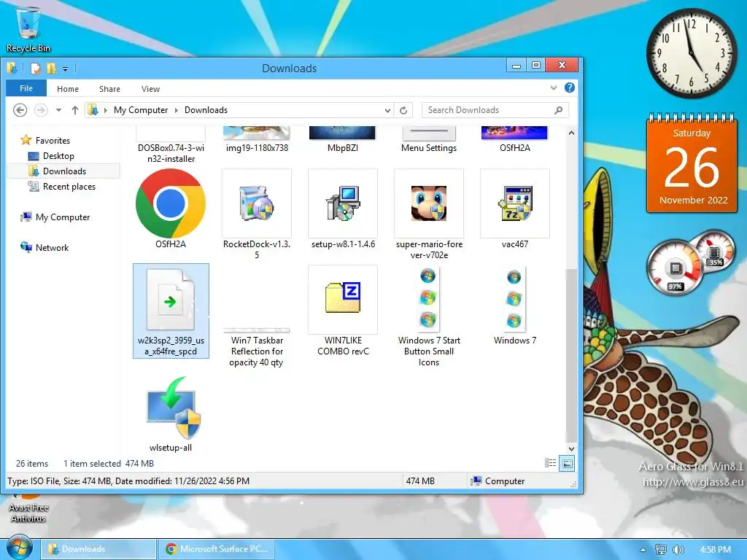The height and width of the screenshot is (560, 747).
Task: Select DOSBox0.74-3-win32-installer file
Action: click(171, 145)
